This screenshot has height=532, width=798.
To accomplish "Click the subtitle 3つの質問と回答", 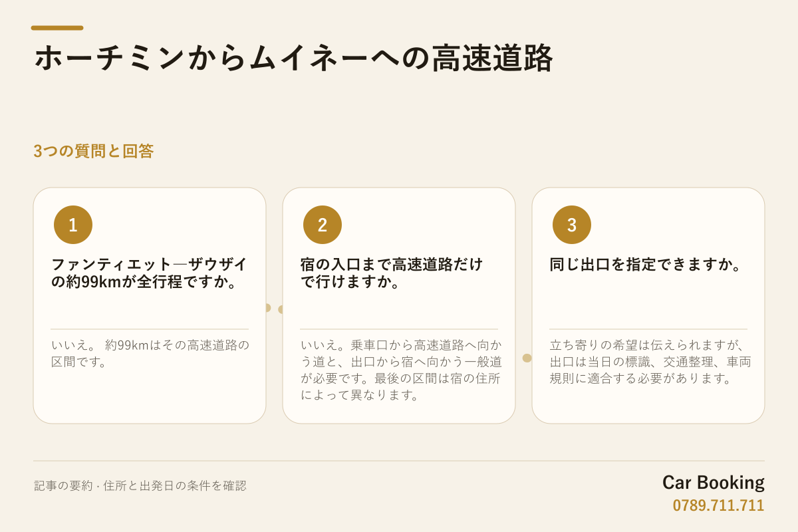I will pos(94,151).
